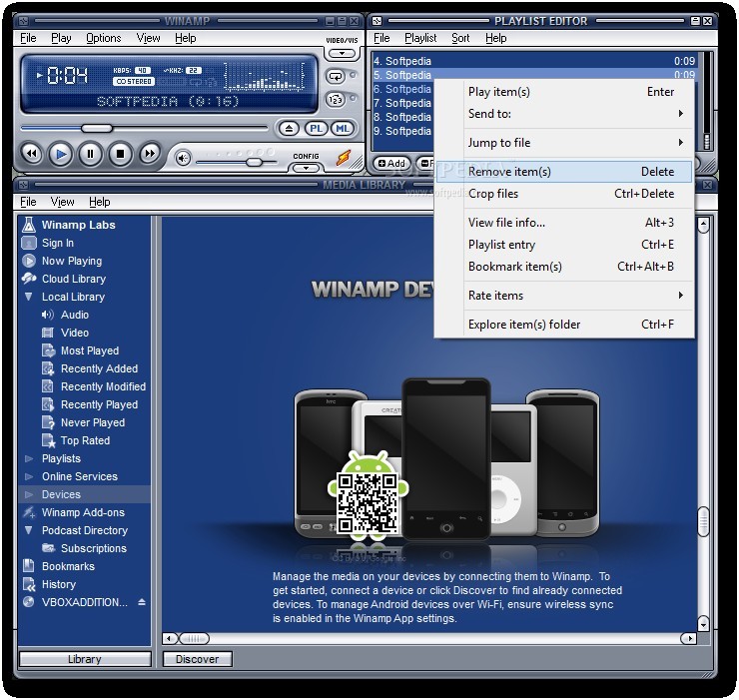Open the Options menu in Winamp

point(103,38)
